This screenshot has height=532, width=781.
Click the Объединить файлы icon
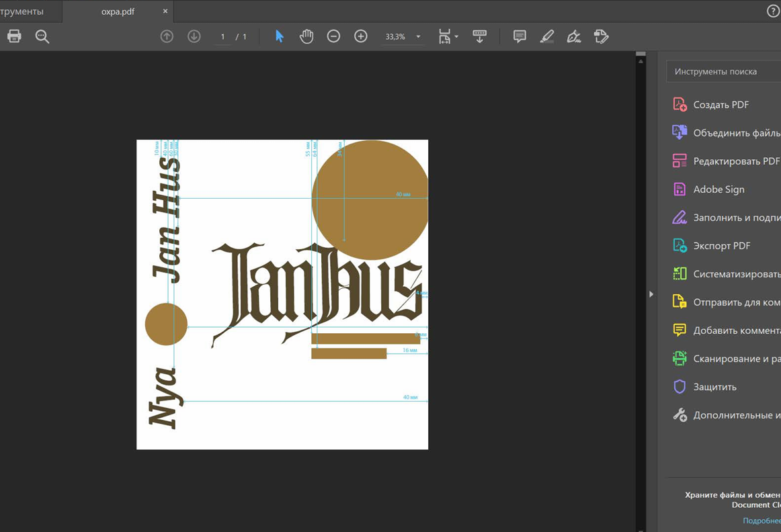pos(680,132)
